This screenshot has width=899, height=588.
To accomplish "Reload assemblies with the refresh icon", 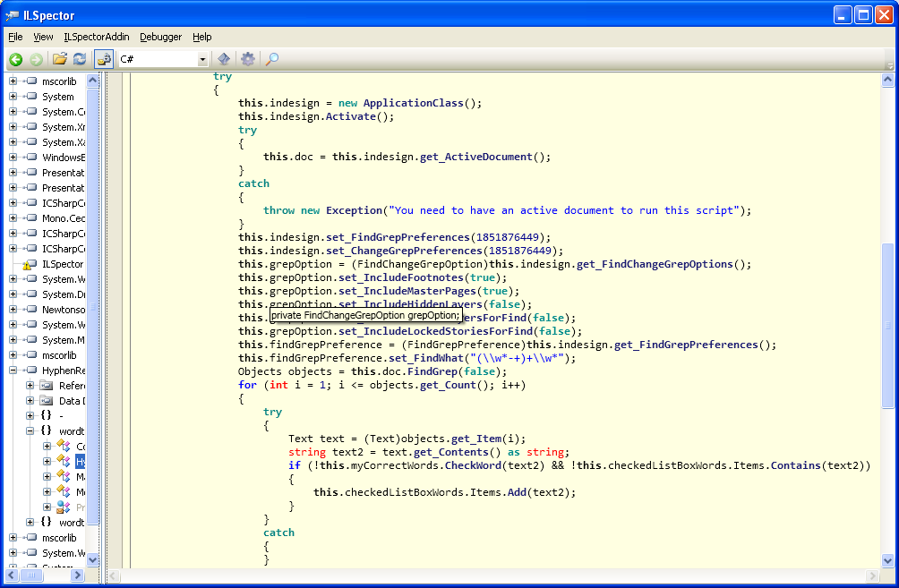I will click(80, 59).
